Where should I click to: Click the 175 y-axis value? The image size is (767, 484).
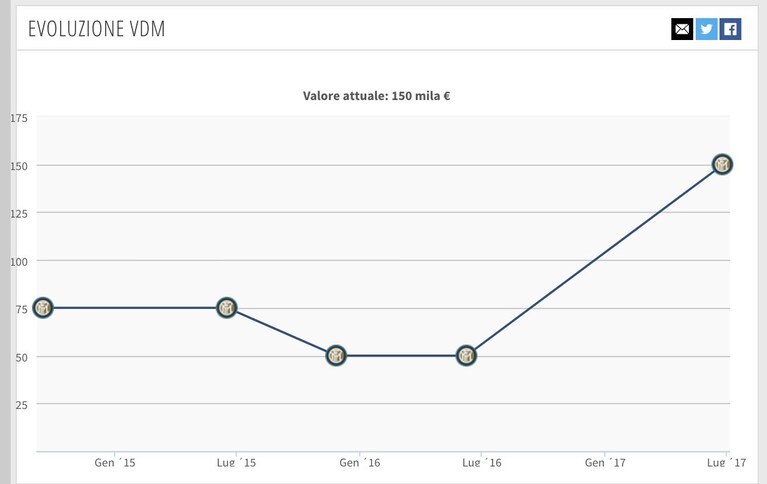coord(19,118)
